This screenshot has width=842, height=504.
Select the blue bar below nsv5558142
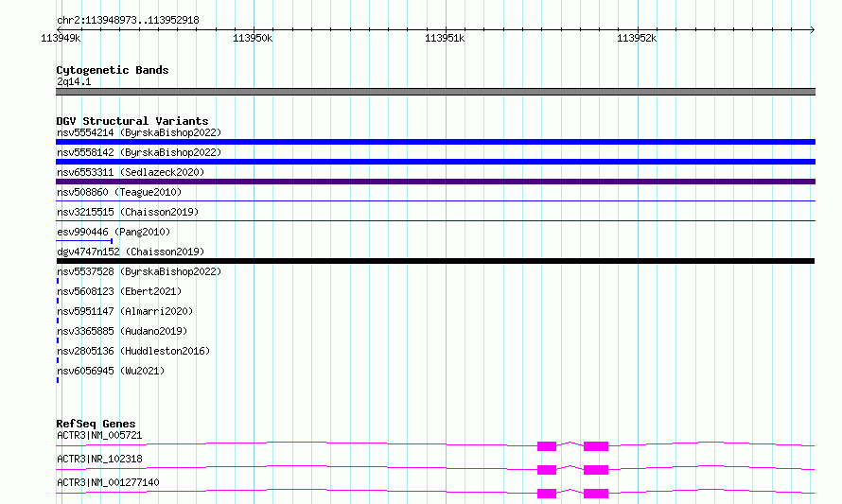coord(435,162)
